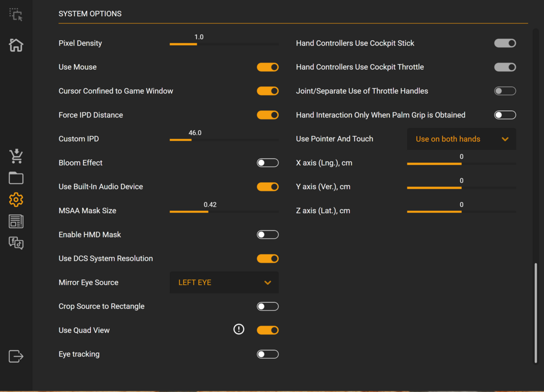Viewport: 544px width, 392px height.
Task: Open the Mirror Eye Source dropdown
Action: pos(224,282)
